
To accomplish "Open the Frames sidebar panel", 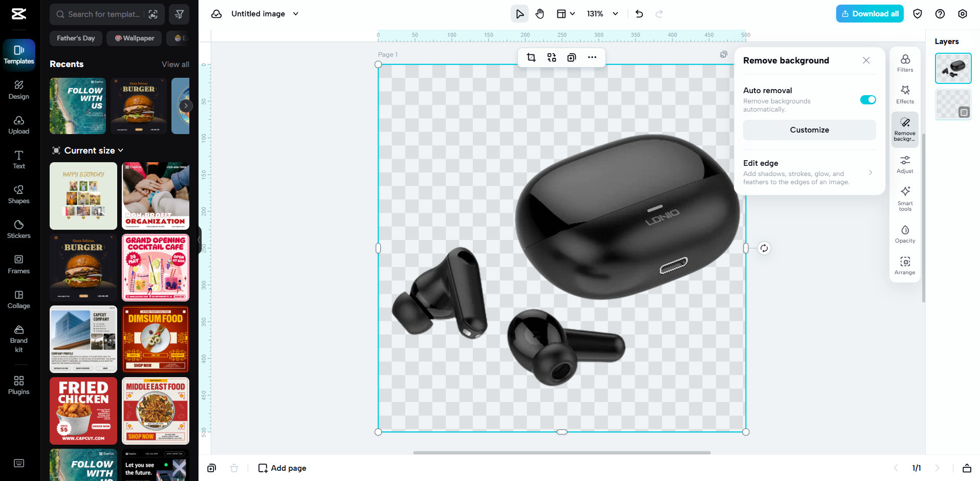I will click(19, 265).
